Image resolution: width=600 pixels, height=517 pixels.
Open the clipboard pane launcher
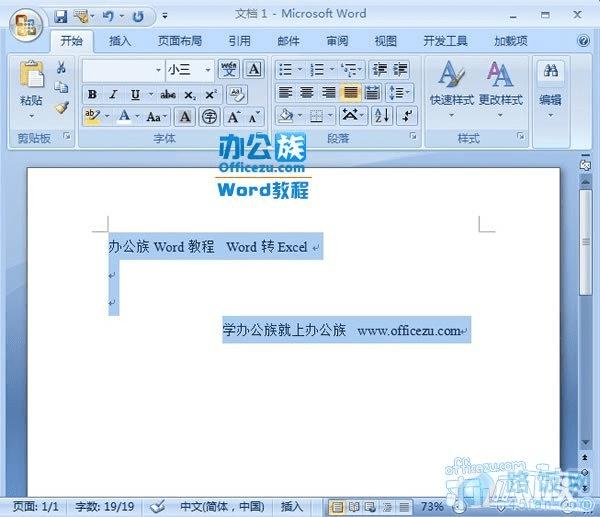tap(67, 136)
